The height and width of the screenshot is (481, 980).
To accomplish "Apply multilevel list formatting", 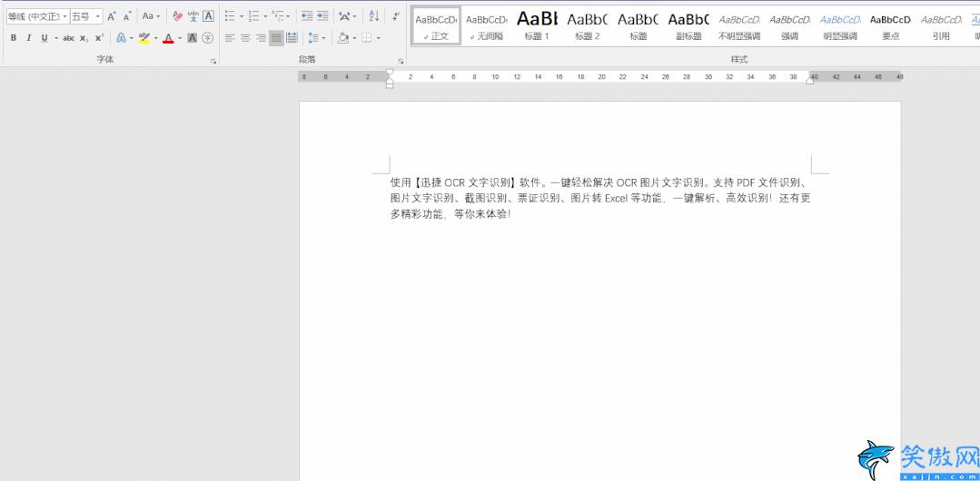I will (278, 16).
